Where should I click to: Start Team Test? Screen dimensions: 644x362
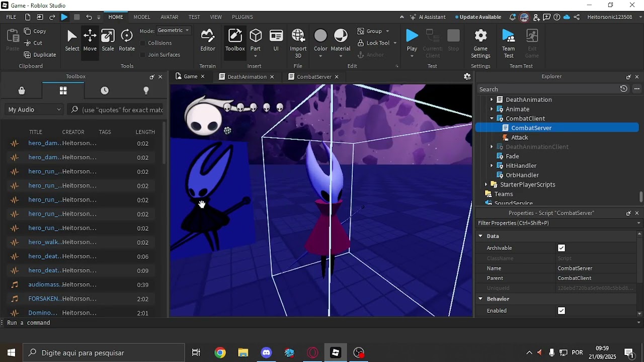pyautogui.click(x=508, y=40)
